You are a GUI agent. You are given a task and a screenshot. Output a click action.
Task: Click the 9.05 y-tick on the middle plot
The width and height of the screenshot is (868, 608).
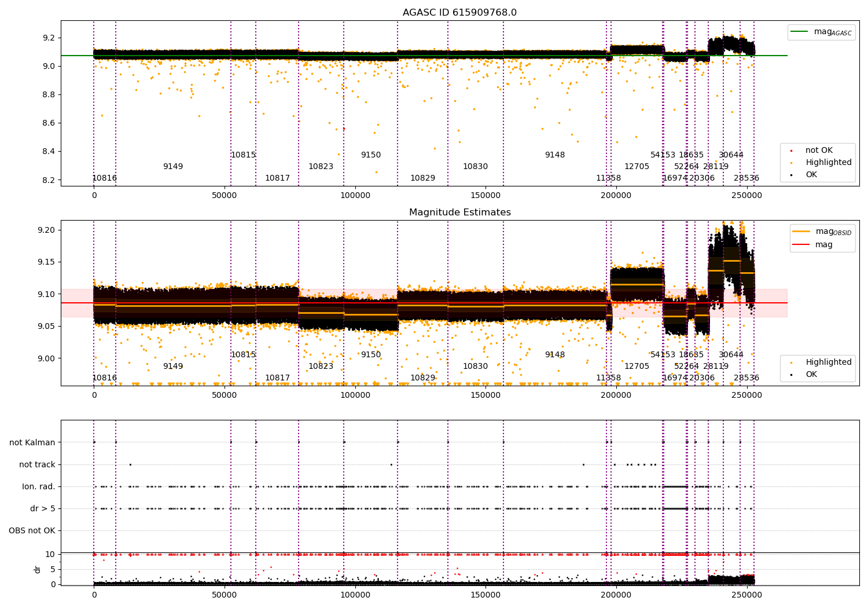tap(46, 327)
